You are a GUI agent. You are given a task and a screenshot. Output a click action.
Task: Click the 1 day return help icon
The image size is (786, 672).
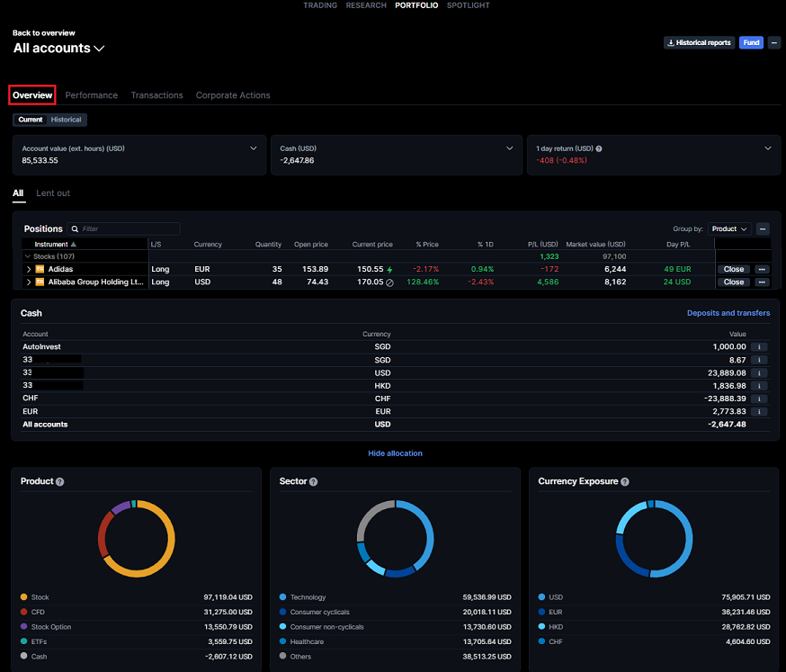tap(599, 148)
